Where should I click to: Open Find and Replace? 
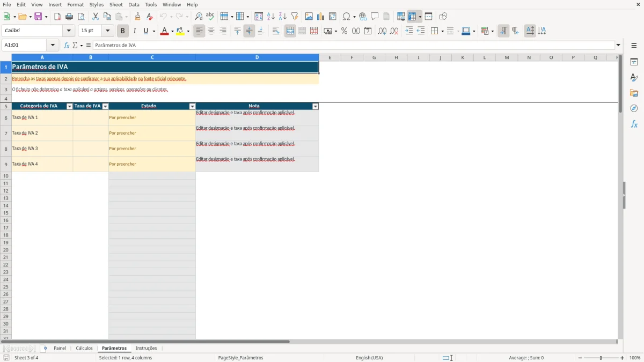tap(199, 17)
